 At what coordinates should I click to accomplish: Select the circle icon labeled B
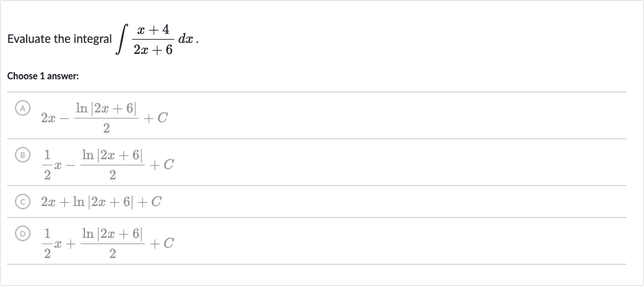click(23, 155)
